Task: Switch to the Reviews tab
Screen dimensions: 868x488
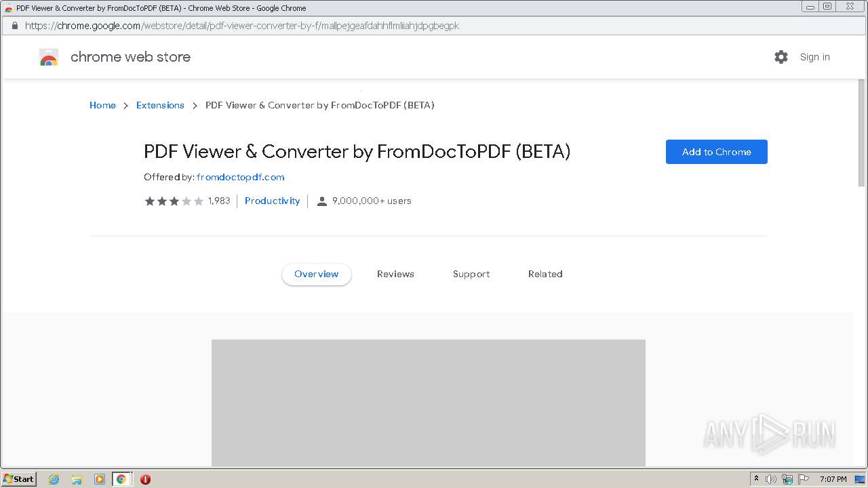Action: pos(395,274)
